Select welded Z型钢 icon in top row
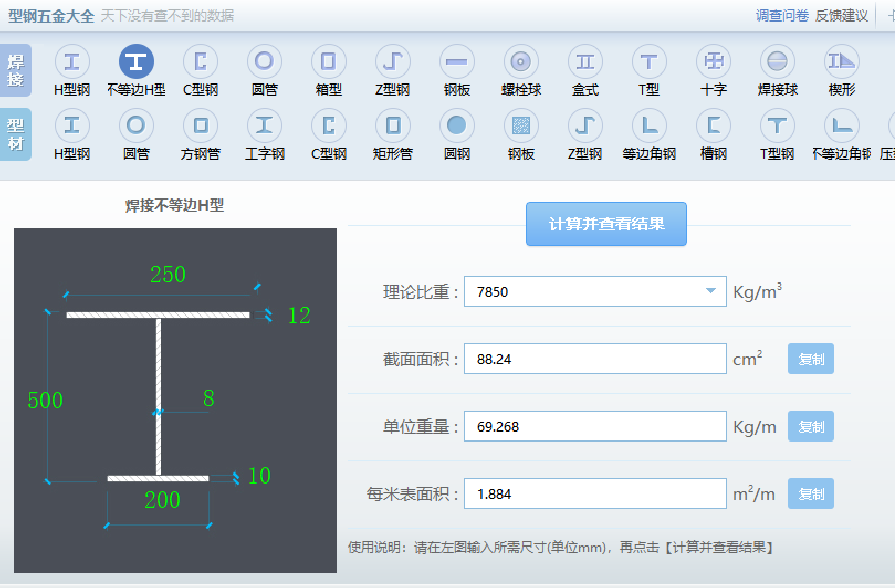Viewport: 895px width, 588px height. (x=392, y=61)
